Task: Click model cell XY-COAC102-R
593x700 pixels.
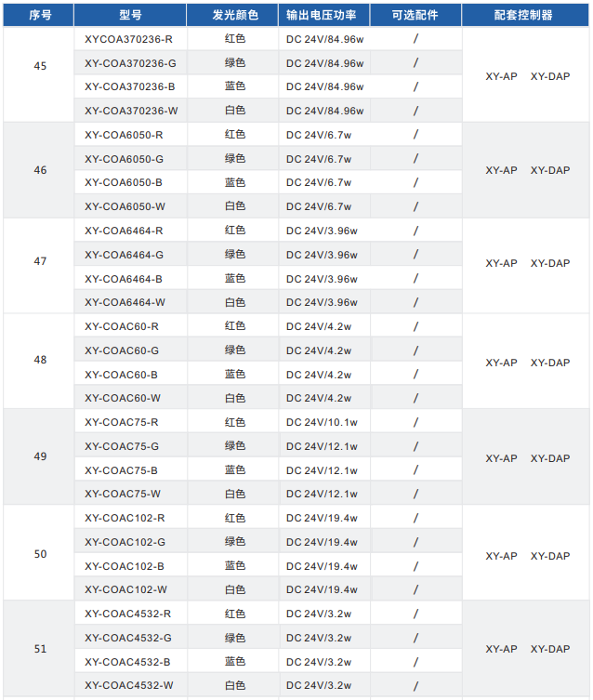Action: [125, 518]
